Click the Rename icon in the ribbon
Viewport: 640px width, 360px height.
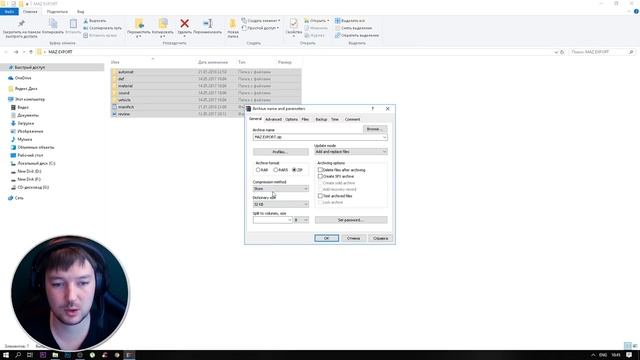tap(207, 24)
